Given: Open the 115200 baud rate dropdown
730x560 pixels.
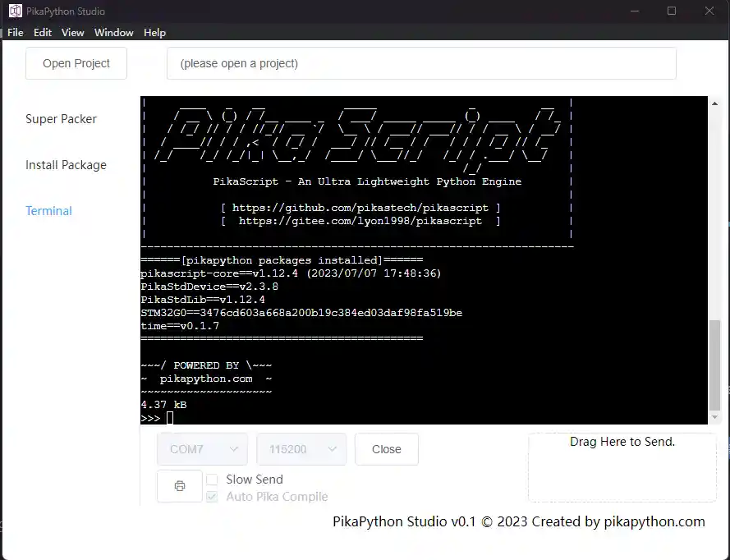Looking at the screenshot, I should [x=301, y=449].
